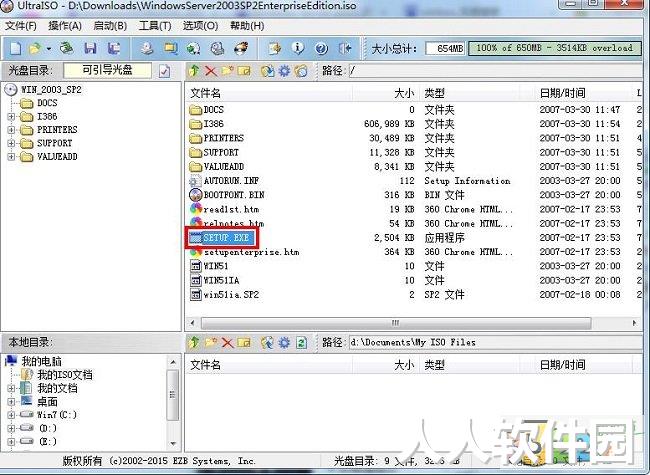Click the disc pane 路径 path field

pyautogui.click(x=495, y=71)
